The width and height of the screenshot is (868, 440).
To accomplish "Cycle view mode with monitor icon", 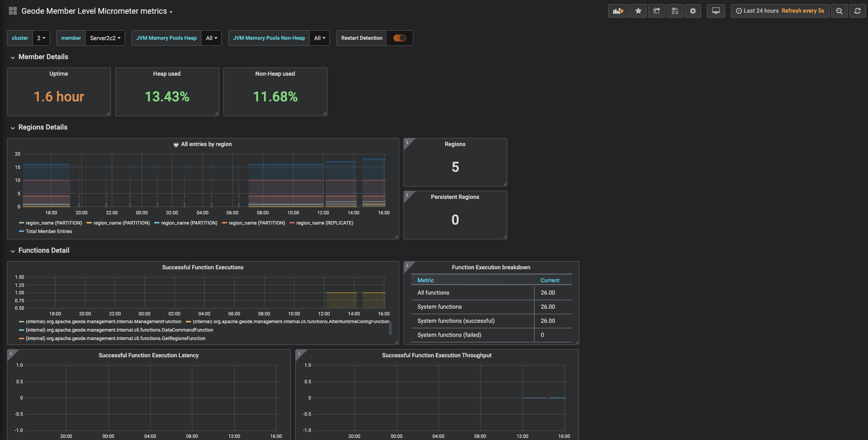I will pyautogui.click(x=716, y=11).
